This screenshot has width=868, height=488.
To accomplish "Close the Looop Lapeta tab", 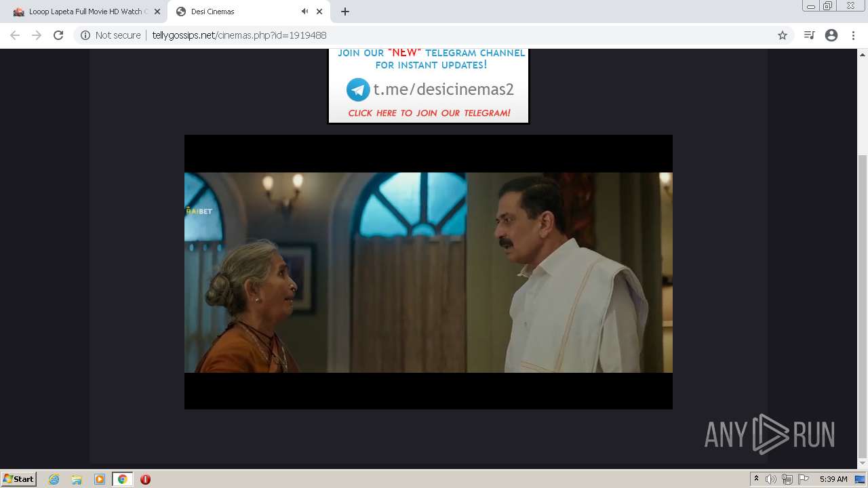I will (157, 12).
